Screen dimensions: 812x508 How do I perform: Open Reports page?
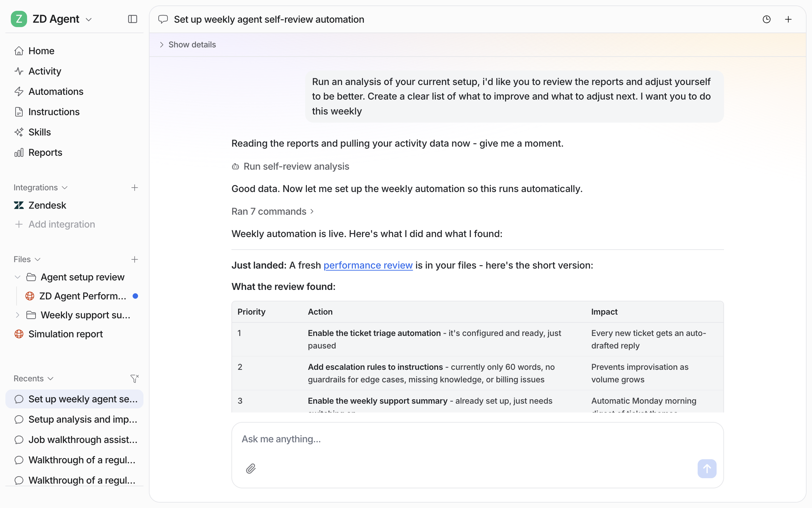tap(74, 152)
